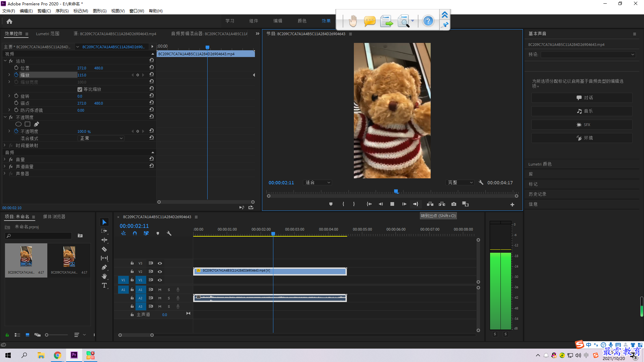Open the Essential Sound preset dropdown
This screenshot has width=644, height=362.
point(588,55)
